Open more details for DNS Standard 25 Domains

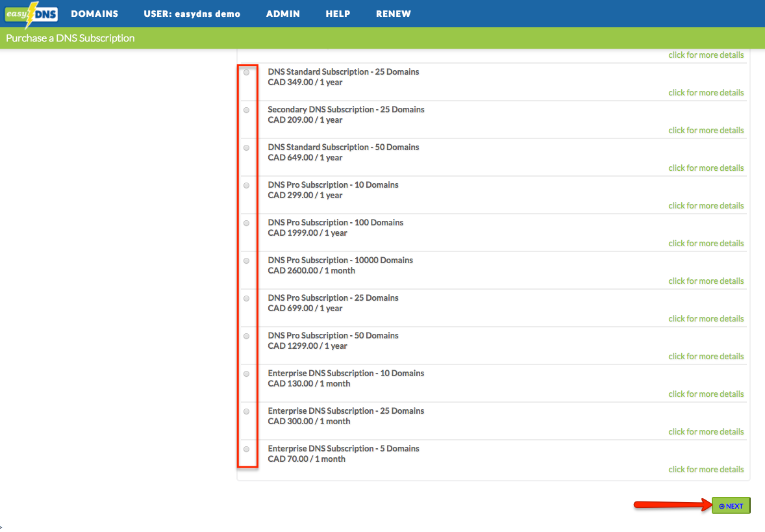(x=706, y=93)
